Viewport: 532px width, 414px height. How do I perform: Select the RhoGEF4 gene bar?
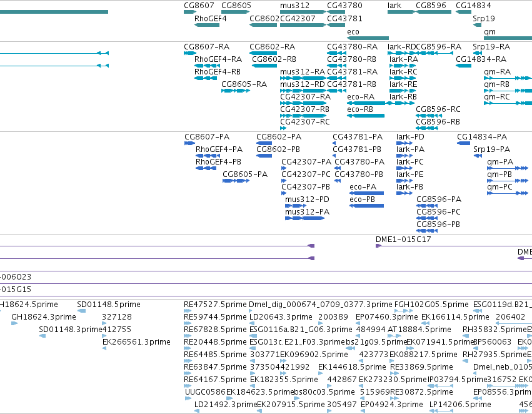click(207, 25)
